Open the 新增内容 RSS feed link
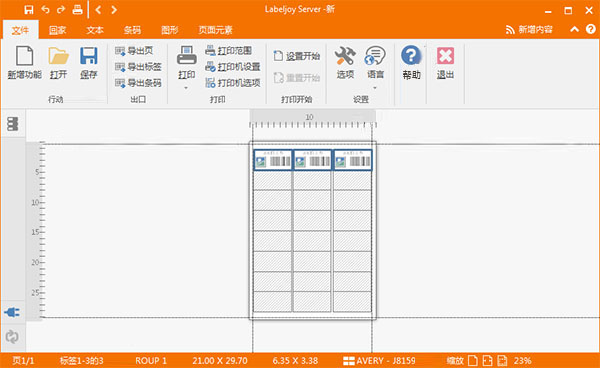Image resolution: width=600 pixels, height=368 pixels. click(529, 30)
